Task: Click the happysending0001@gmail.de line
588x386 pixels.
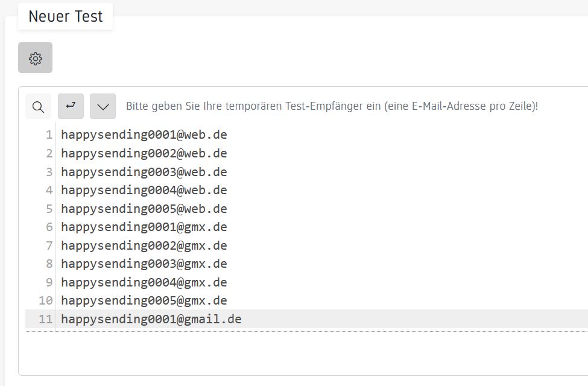Action: [x=151, y=319]
